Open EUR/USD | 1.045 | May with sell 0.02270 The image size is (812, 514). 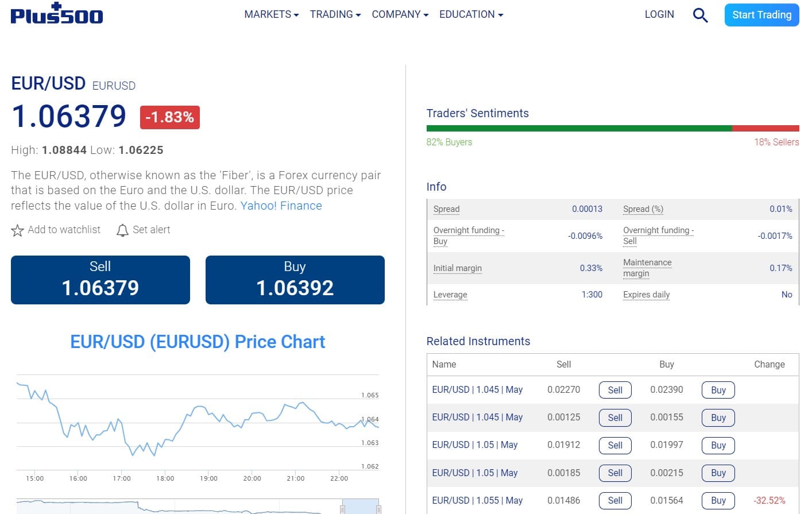(x=477, y=389)
